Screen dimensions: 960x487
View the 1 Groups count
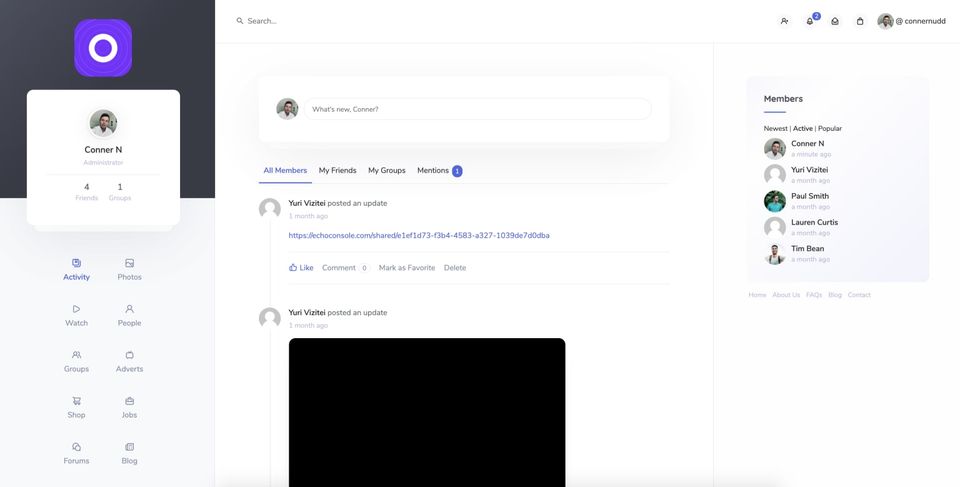(120, 192)
